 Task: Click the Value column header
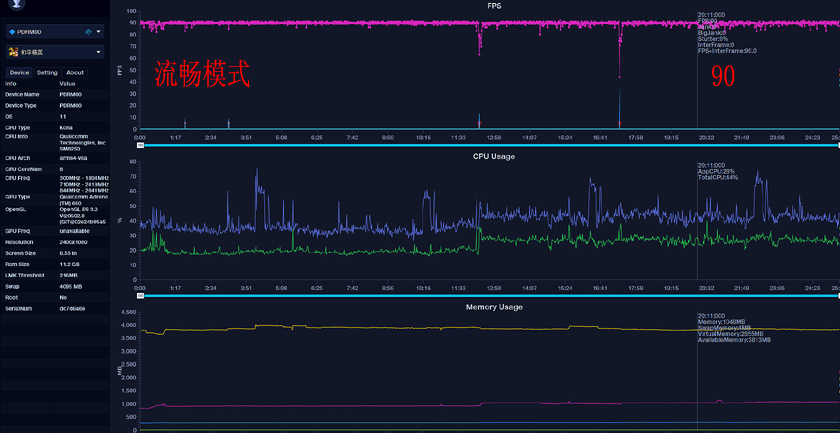pos(68,84)
